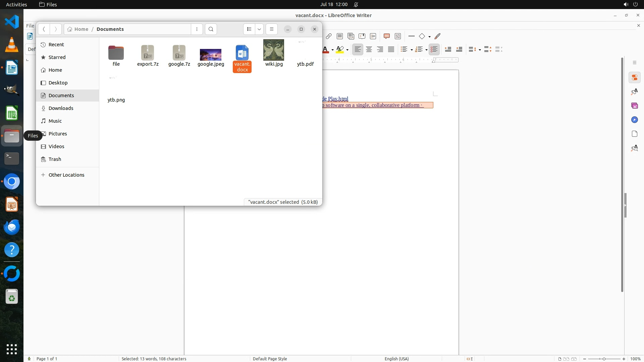Expand view options chevron in Files
The width and height of the screenshot is (644, 362).
259,29
